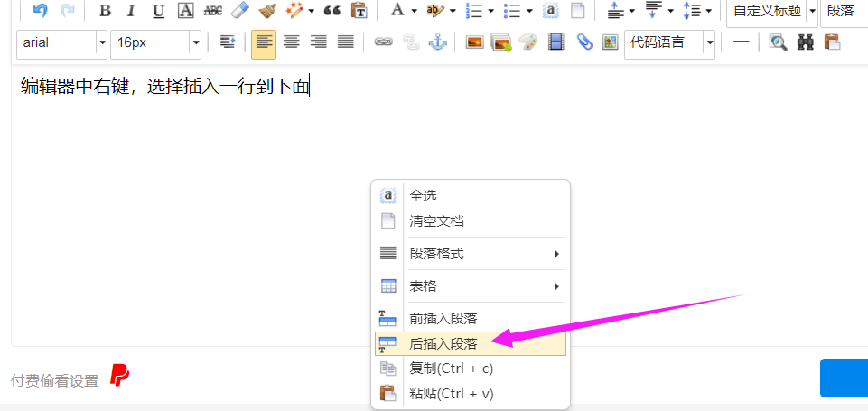Click the undo arrow icon

point(40,11)
